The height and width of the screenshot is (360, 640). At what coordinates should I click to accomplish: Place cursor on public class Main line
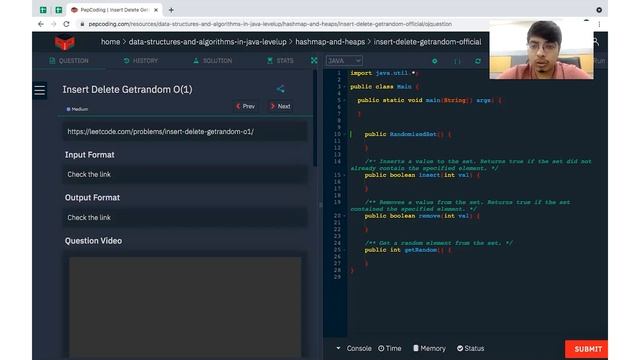click(384, 87)
